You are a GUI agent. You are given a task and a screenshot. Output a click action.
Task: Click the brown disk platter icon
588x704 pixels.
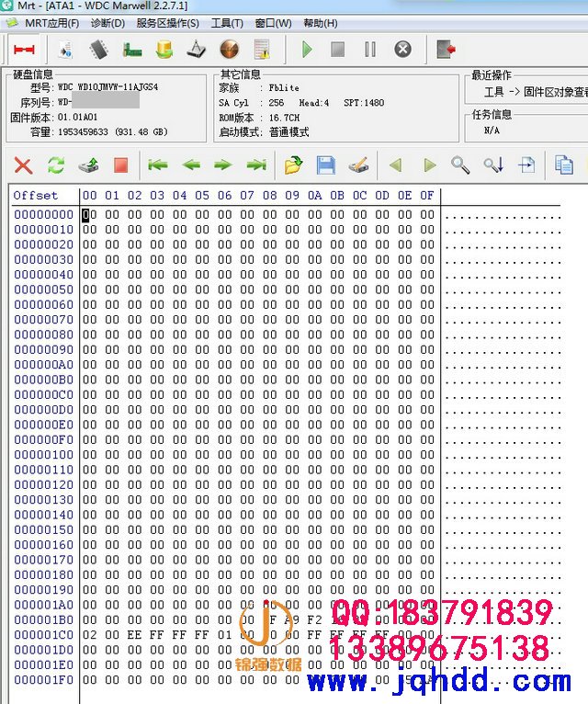(230, 50)
